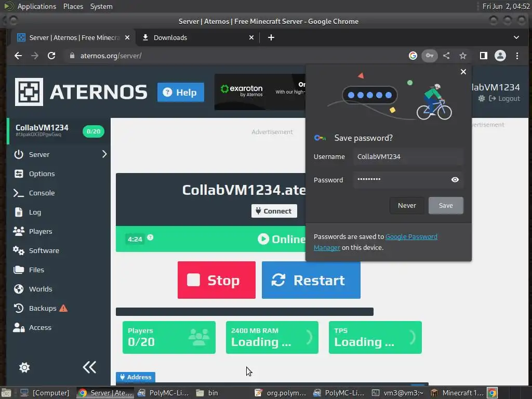Click the share page icon
The height and width of the screenshot is (399, 532).
446,56
